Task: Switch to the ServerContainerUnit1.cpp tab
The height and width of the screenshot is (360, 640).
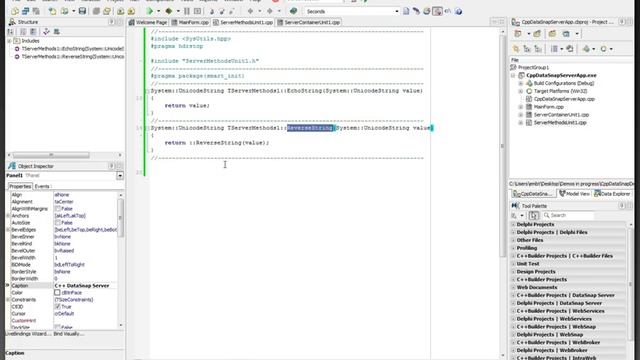Action: click(x=309, y=22)
